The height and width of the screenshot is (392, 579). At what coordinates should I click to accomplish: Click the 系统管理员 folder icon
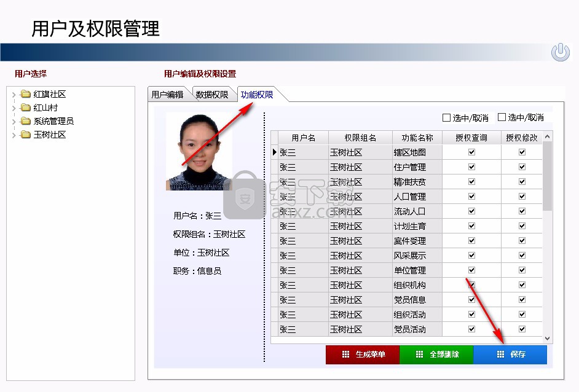pos(25,120)
